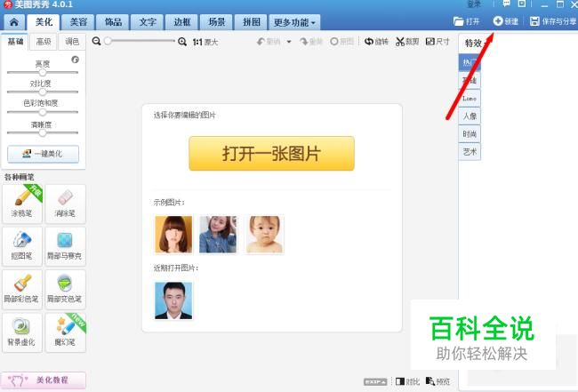The width and height of the screenshot is (578, 392).
Task: Switch to the 饰品 tab
Action: 113,22
